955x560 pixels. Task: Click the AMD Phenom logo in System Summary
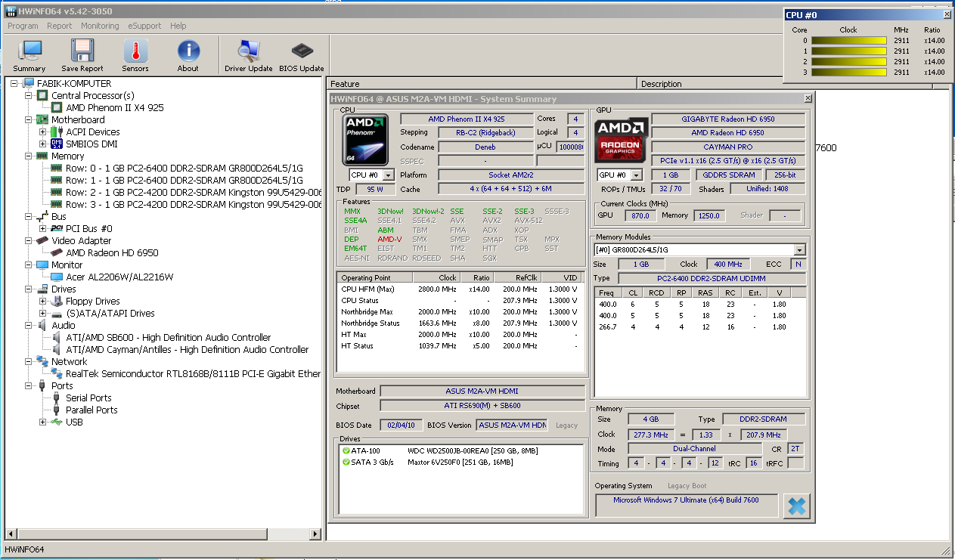click(365, 139)
